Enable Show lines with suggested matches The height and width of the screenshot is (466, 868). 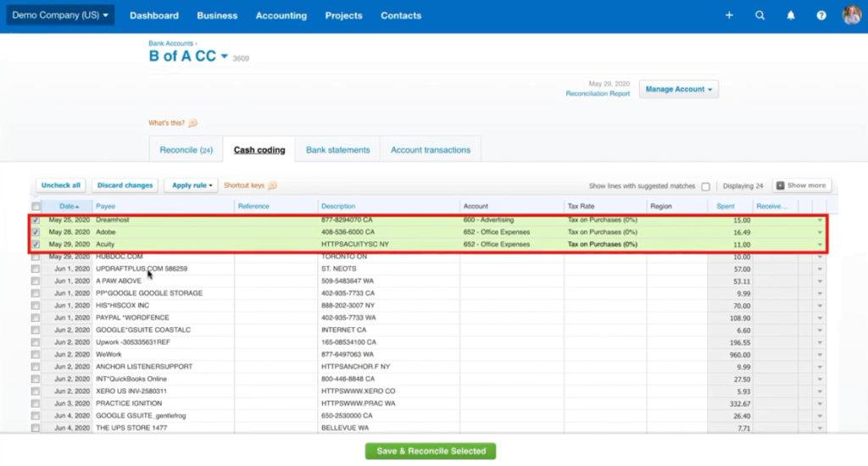point(705,186)
